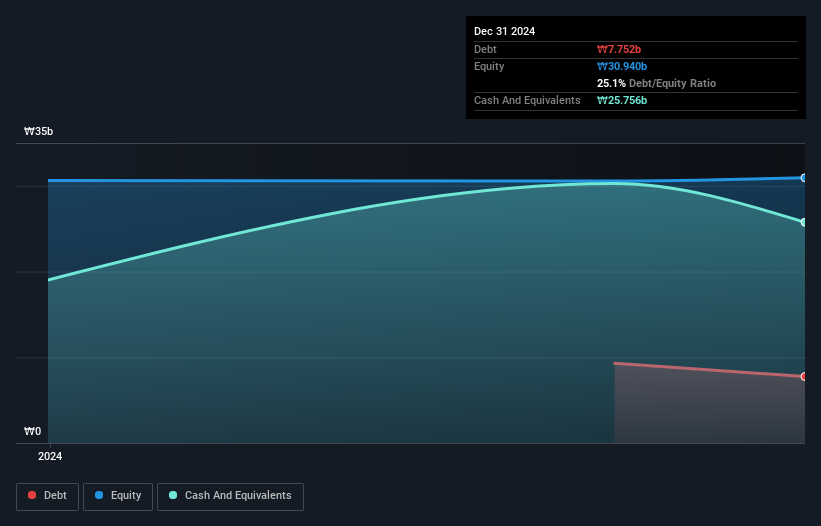Click the ₩35b y-axis label
Image resolution: width=821 pixels, height=526 pixels.
pos(38,131)
